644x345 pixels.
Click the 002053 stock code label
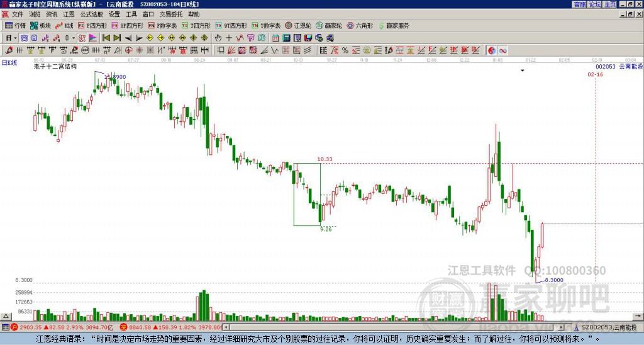[606, 67]
